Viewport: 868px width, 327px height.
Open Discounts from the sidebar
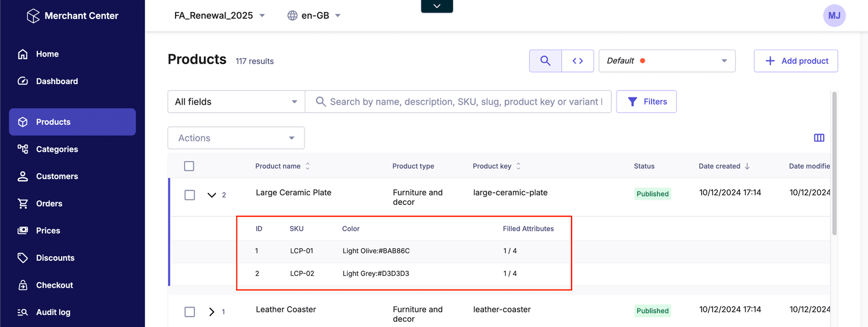point(55,258)
